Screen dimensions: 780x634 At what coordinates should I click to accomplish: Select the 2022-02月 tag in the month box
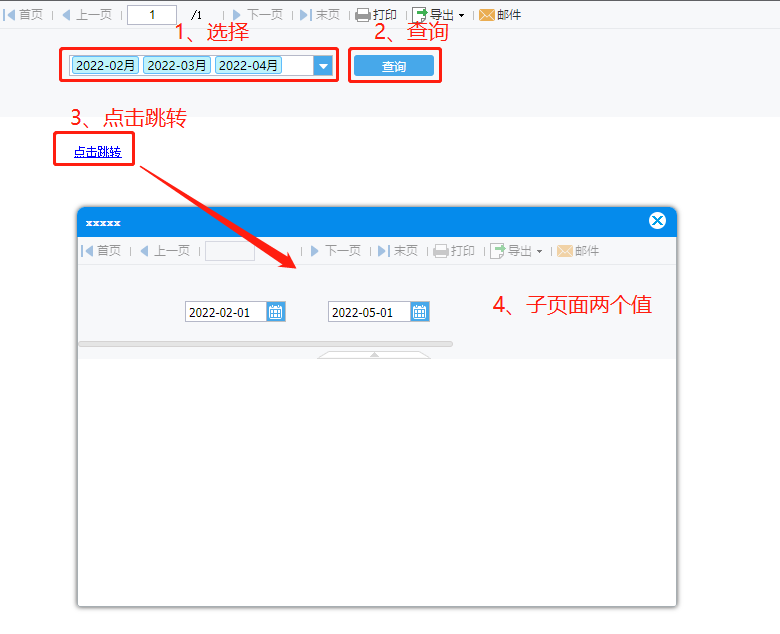click(105, 65)
